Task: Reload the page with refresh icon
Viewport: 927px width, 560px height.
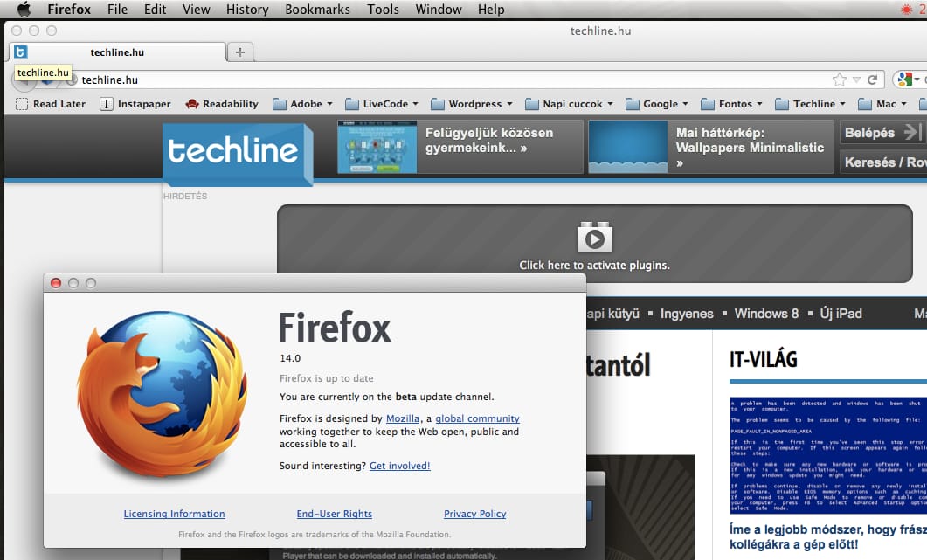Action: (x=873, y=80)
